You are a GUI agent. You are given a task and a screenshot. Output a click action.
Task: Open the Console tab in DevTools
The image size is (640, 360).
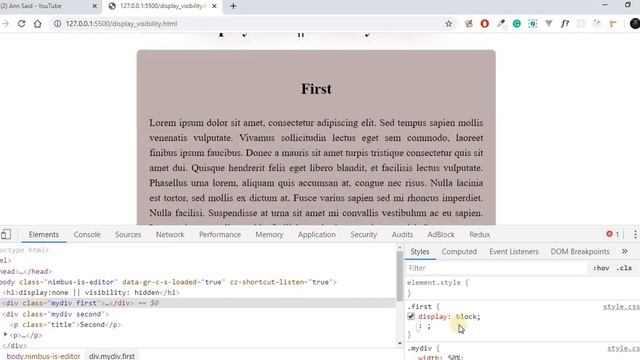coord(87,235)
